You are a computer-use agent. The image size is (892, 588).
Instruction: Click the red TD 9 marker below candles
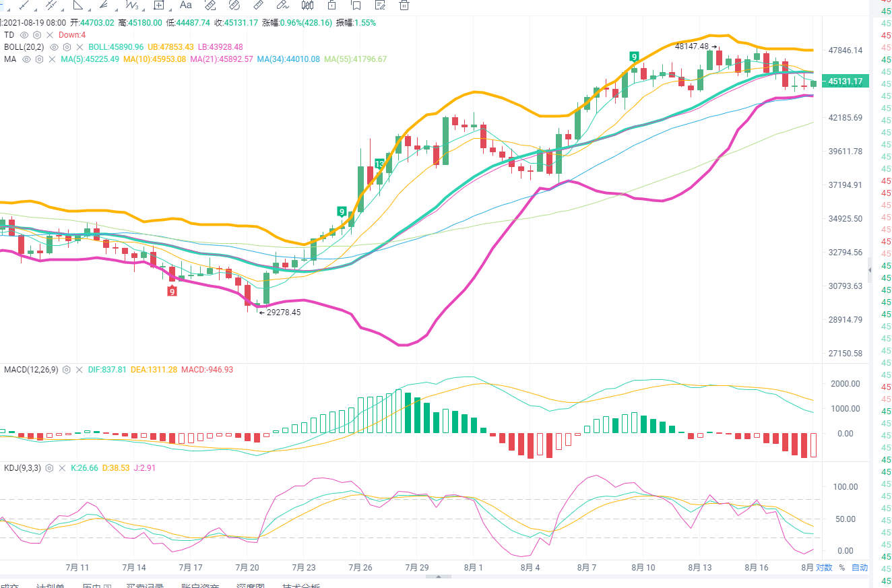pos(172,291)
